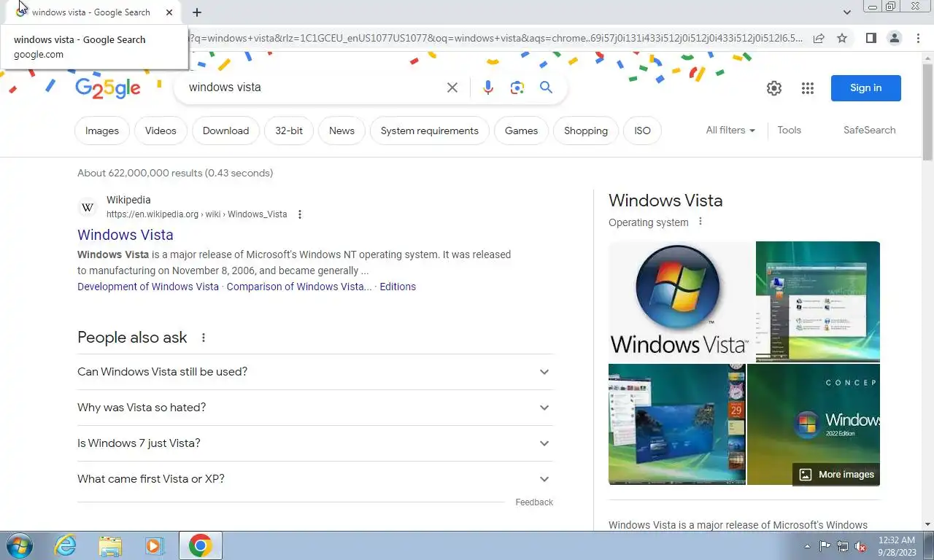Open the Vista desktop with sidebar thumbnail

click(x=677, y=424)
